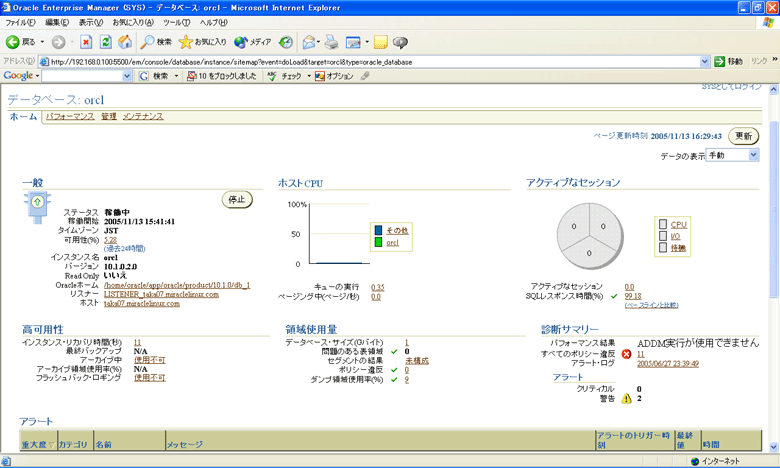Open the Mail icon dropdown arrow
780x468 pixels.
pos(318,42)
